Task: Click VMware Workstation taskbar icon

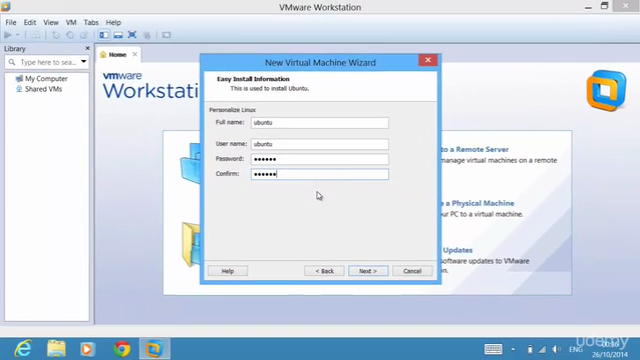Action: coord(154,349)
